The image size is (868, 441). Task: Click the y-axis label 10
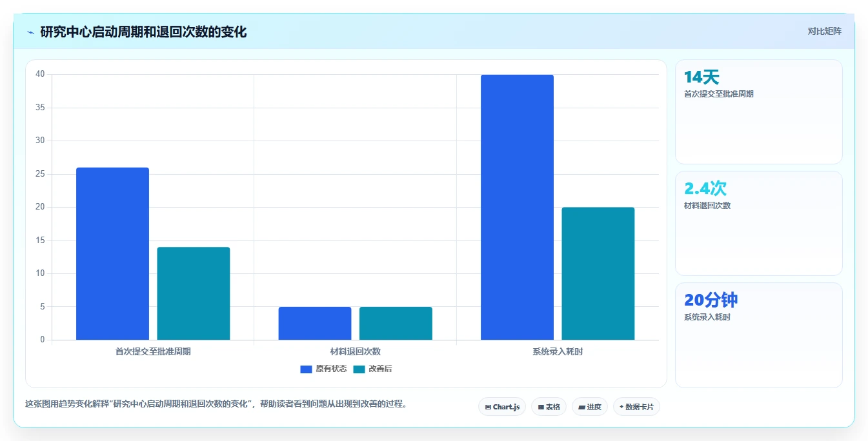pos(40,273)
